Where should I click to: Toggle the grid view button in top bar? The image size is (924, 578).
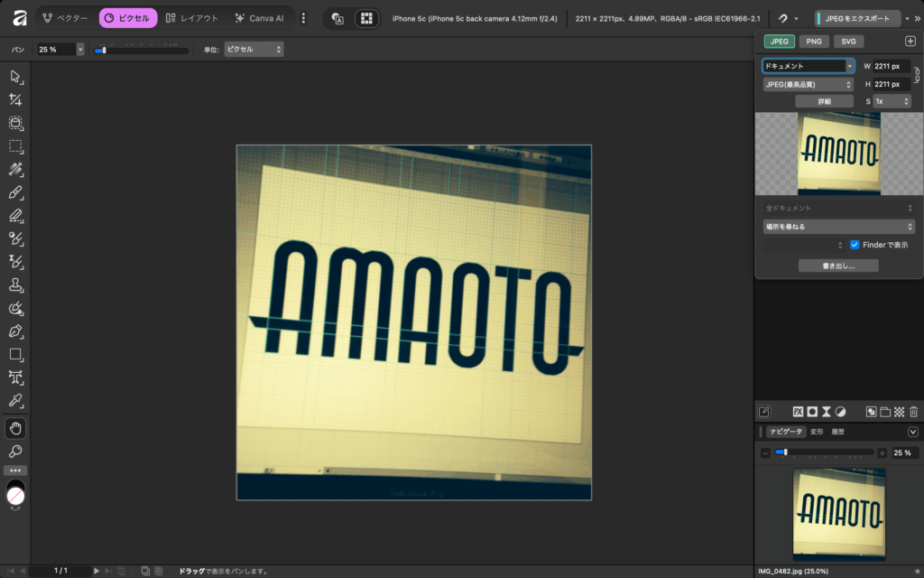tap(365, 18)
